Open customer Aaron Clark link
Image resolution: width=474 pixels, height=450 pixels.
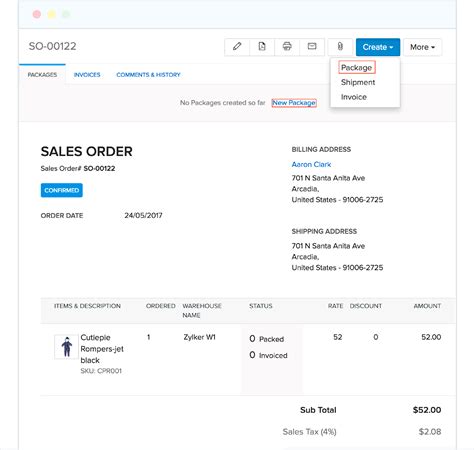click(311, 164)
